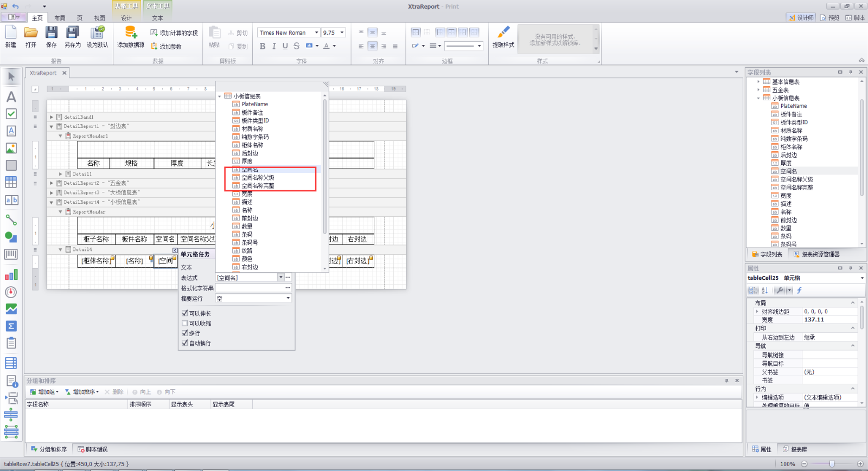
Task: Expand the 基本信息表 tree node
Action: tap(758, 82)
